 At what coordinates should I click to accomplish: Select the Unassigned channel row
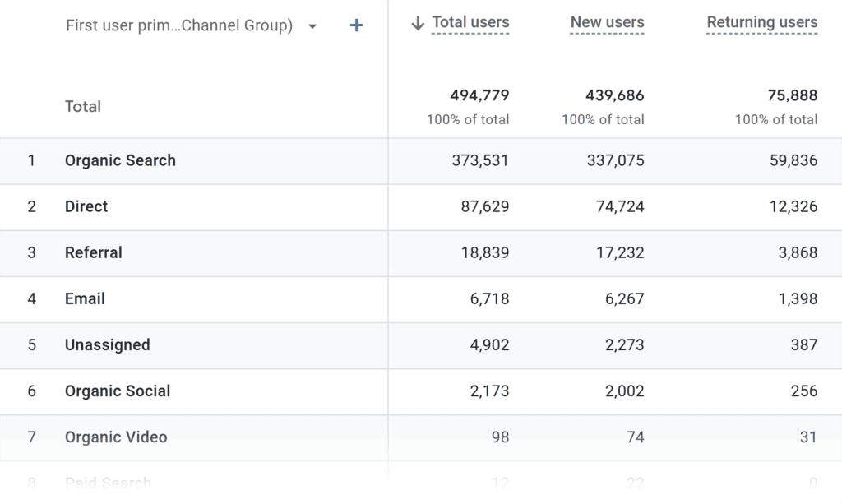coord(107,344)
